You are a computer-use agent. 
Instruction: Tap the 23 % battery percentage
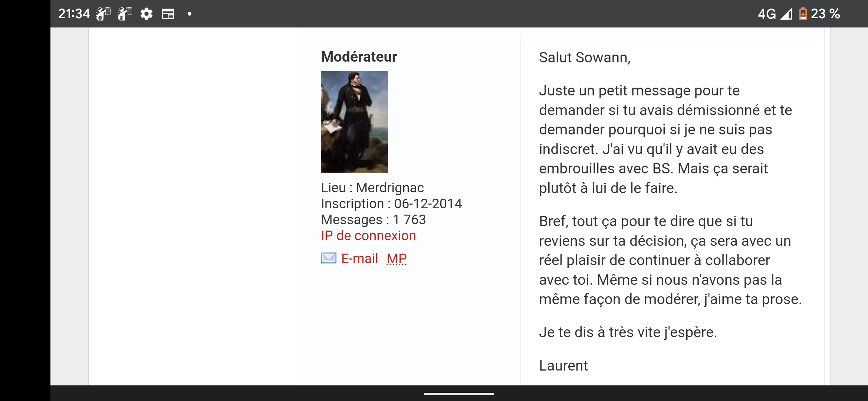(x=825, y=14)
